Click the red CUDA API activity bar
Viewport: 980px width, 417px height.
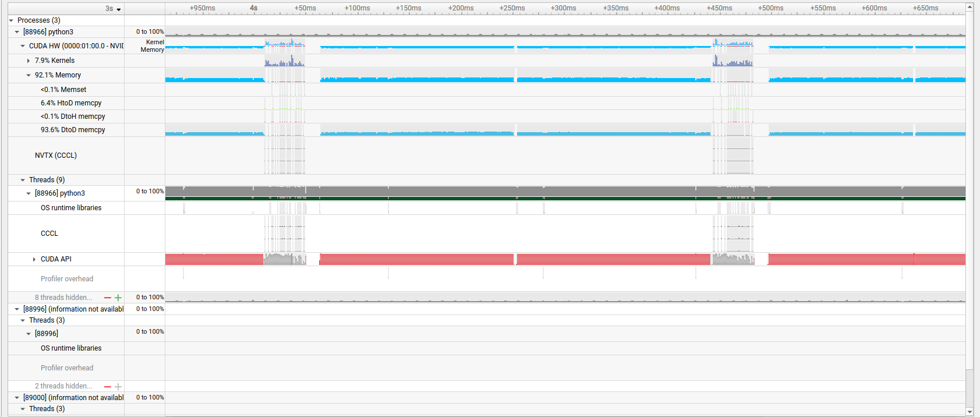[416, 259]
